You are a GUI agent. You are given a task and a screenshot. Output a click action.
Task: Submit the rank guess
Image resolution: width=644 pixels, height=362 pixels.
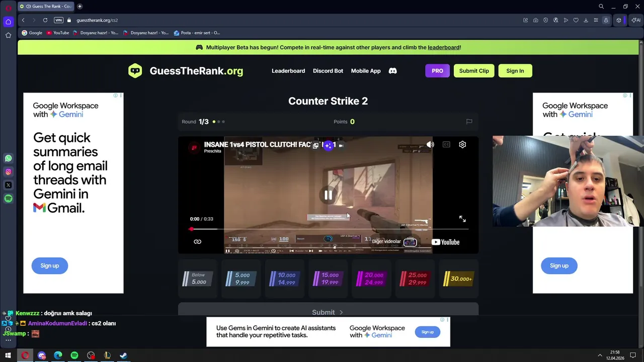click(x=328, y=312)
